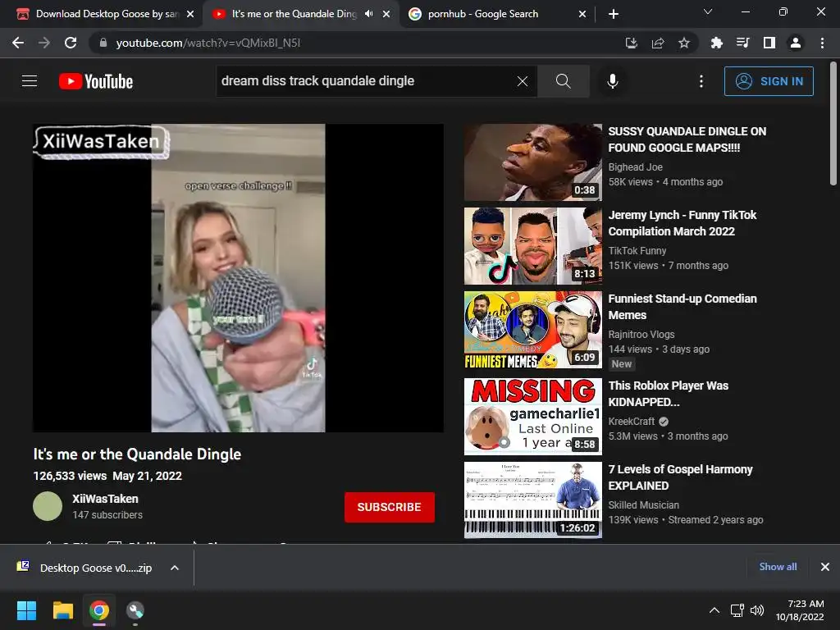This screenshot has width=840, height=630.
Task: Click the Chrome taskbar icon
Action: click(99, 610)
